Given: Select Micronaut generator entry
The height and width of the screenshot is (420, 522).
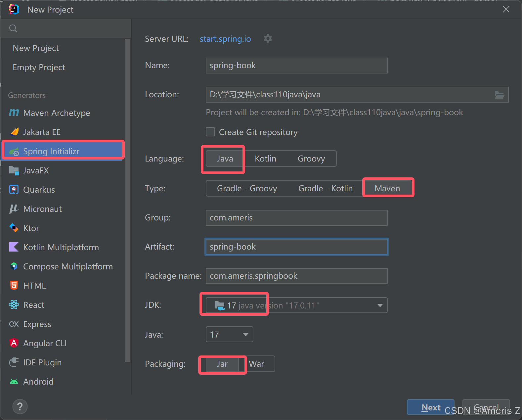Looking at the screenshot, I should [63, 209].
